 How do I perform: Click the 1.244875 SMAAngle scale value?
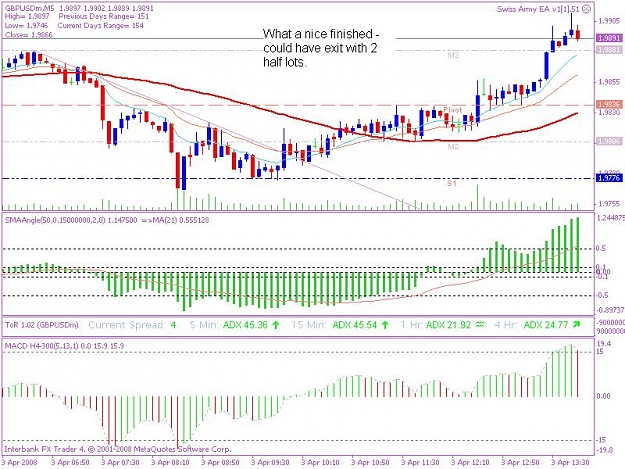[x=611, y=218]
